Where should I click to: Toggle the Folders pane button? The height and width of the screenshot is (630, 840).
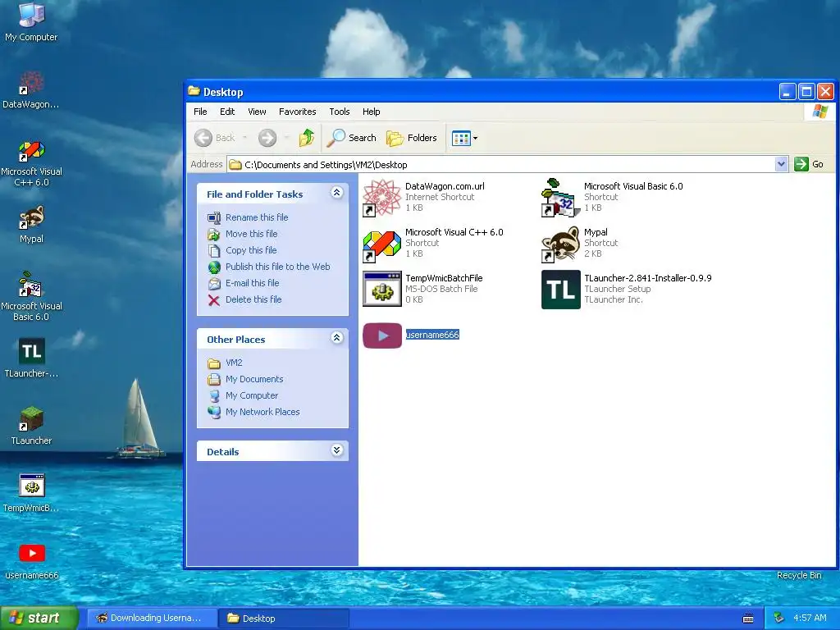click(x=412, y=138)
